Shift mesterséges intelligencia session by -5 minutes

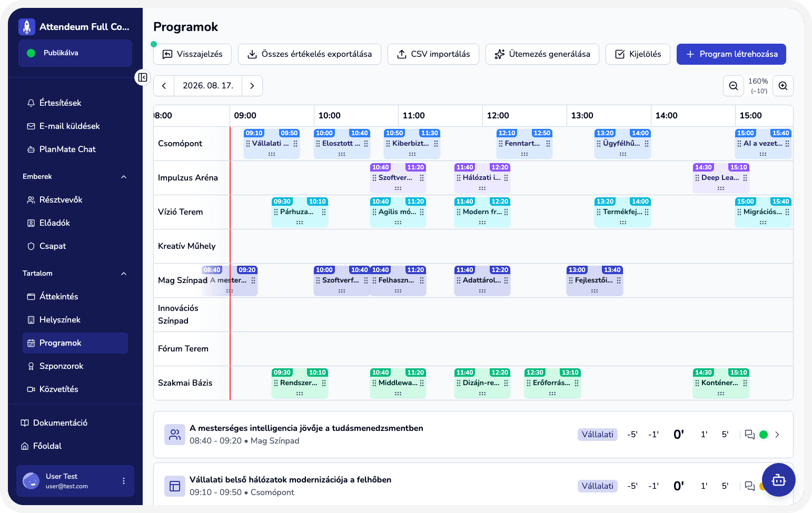(632, 435)
